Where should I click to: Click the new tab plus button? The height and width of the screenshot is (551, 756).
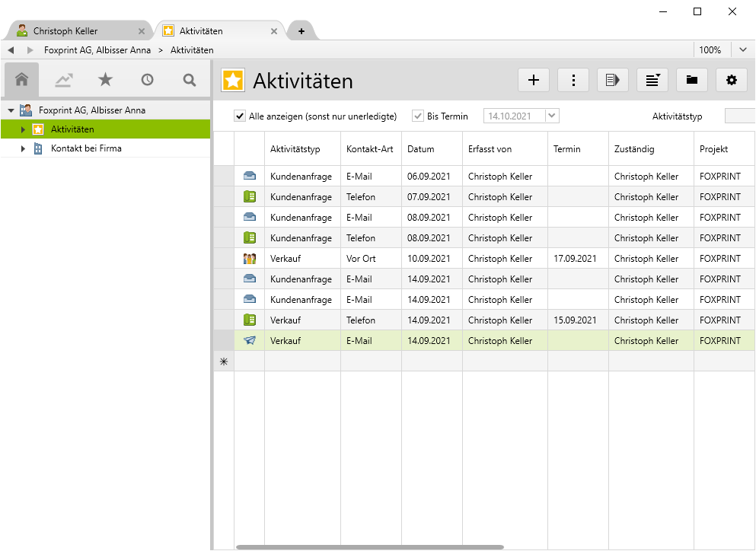coord(301,31)
